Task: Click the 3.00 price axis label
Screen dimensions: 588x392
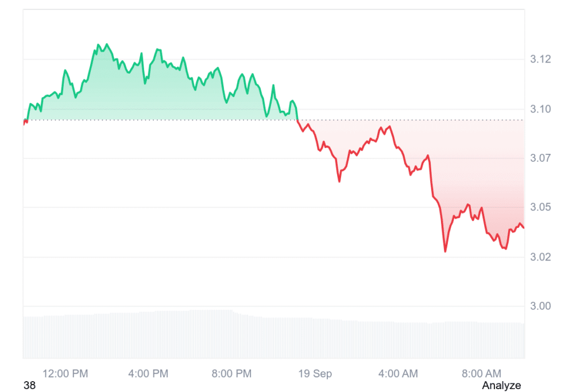Action: 540,306
